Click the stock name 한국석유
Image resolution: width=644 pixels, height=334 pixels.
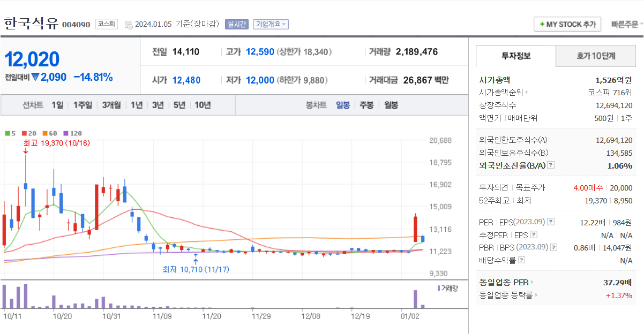click(32, 24)
